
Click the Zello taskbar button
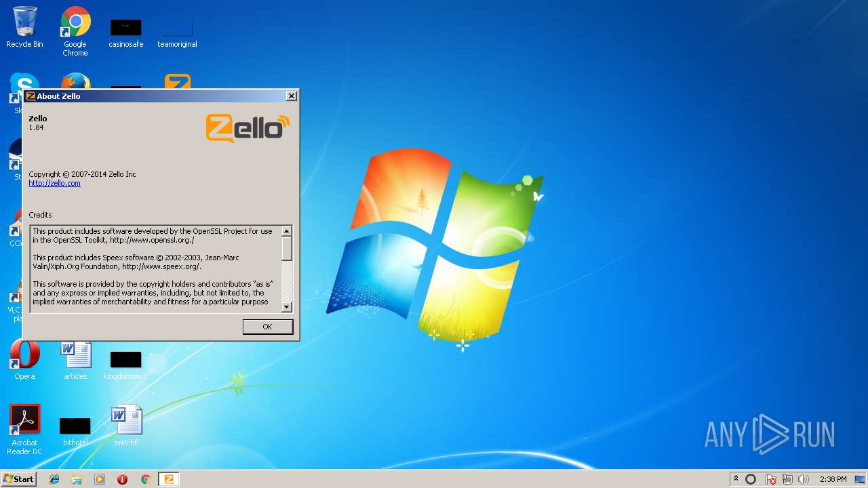coord(169,479)
